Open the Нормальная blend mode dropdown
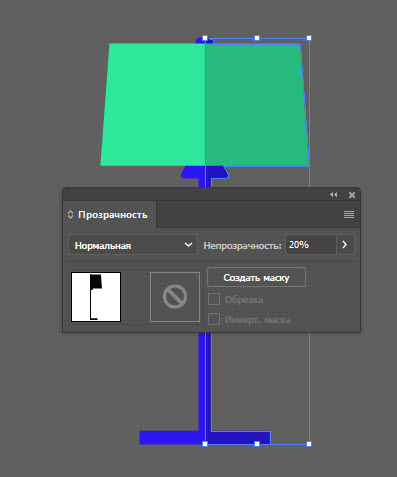Image resolution: width=397 pixels, height=477 pixels. tap(133, 245)
